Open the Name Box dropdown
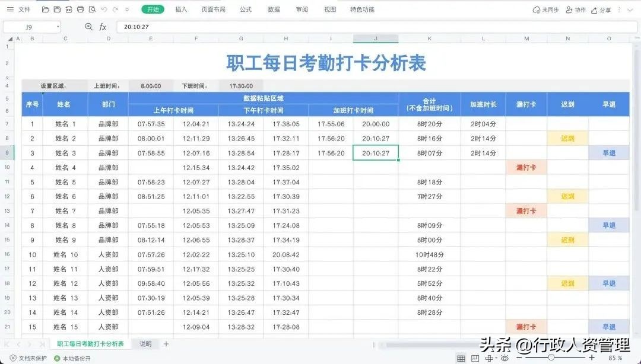The image size is (641, 364). point(57,26)
